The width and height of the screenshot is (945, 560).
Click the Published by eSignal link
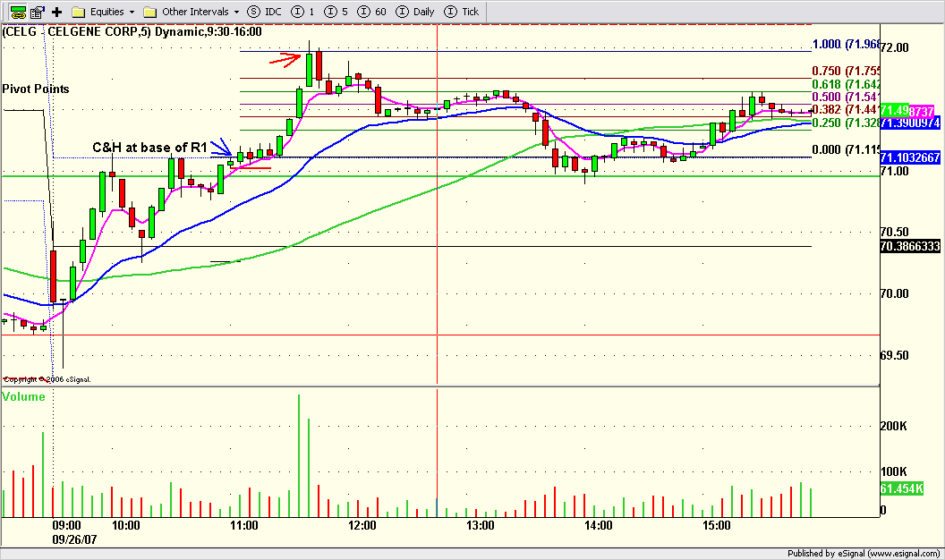(x=864, y=554)
